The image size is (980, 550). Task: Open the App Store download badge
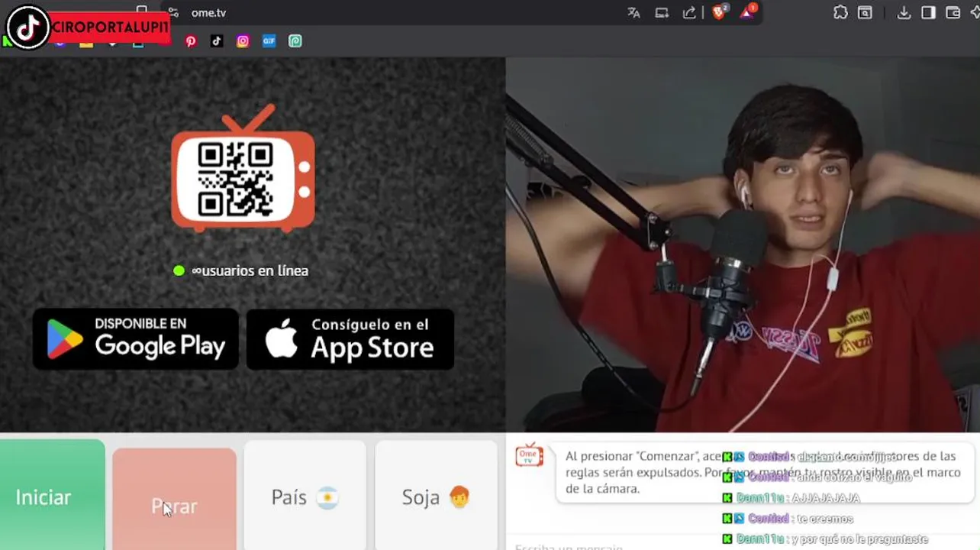tap(350, 339)
